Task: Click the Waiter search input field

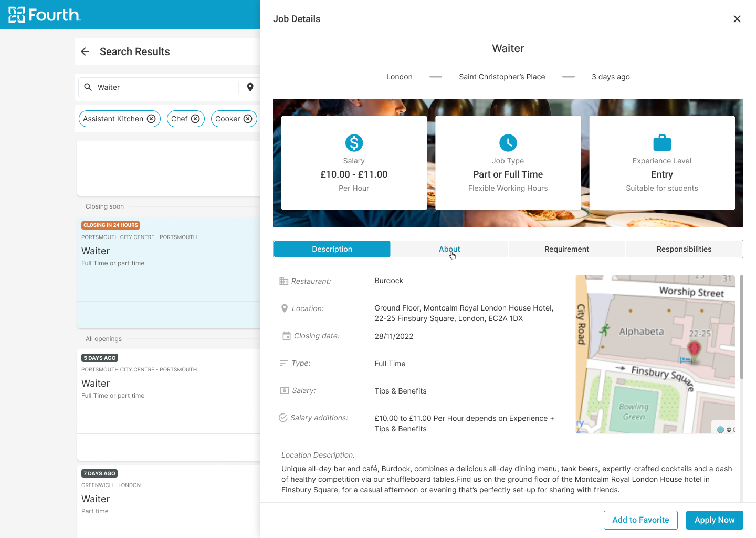Action: point(165,87)
